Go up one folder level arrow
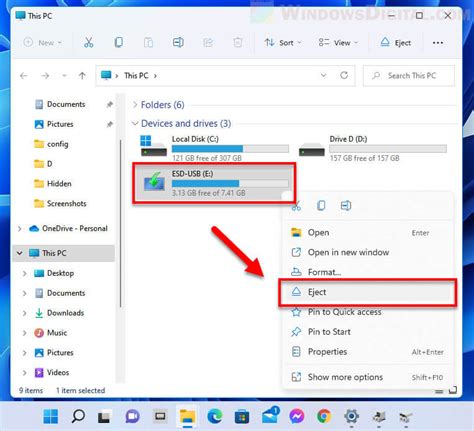 [x=82, y=76]
